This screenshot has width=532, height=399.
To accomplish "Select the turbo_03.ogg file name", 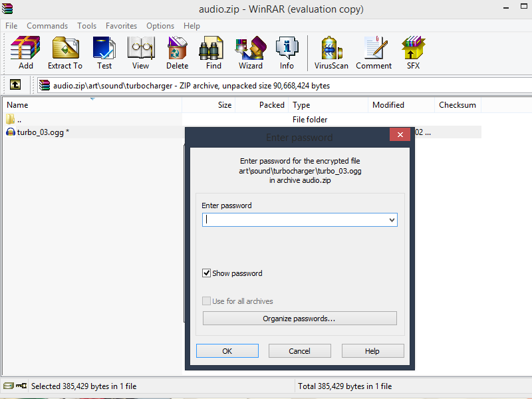I will click(41, 132).
